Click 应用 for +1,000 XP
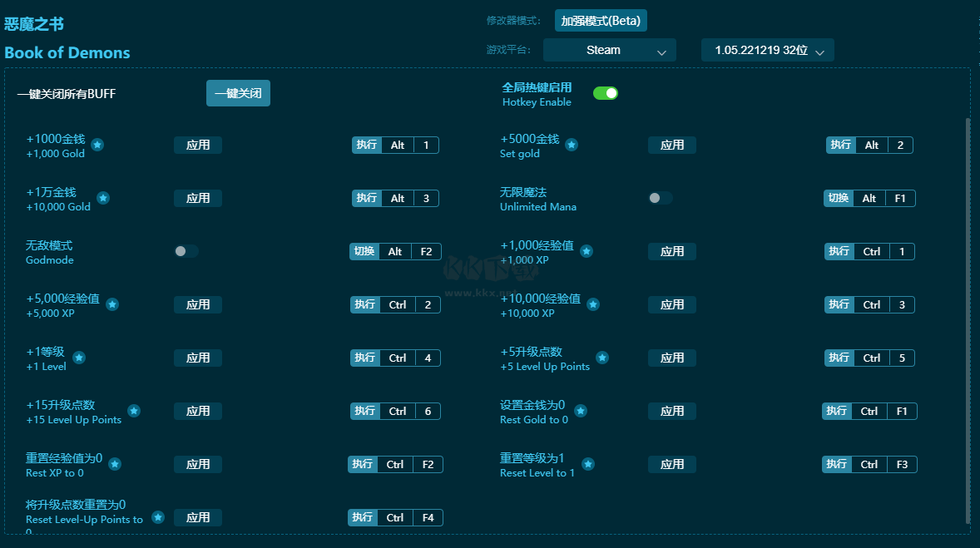The width and height of the screenshot is (980, 548). click(x=672, y=251)
